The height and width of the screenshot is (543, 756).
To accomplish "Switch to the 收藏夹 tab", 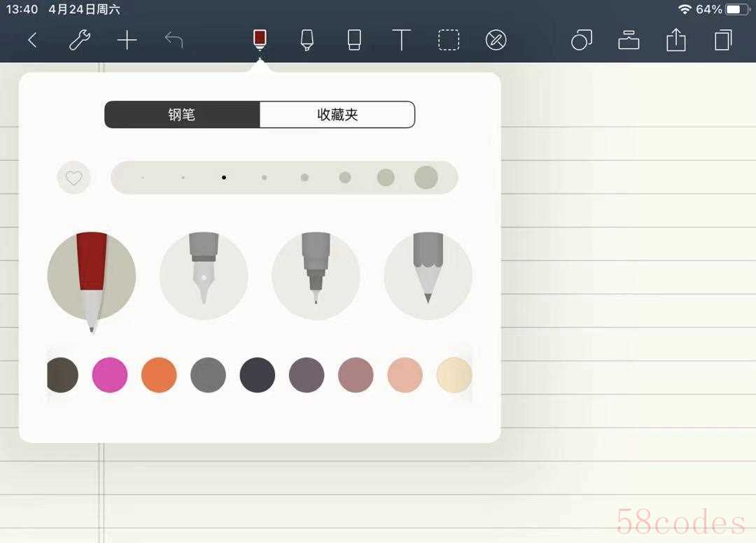I will pyautogui.click(x=337, y=115).
